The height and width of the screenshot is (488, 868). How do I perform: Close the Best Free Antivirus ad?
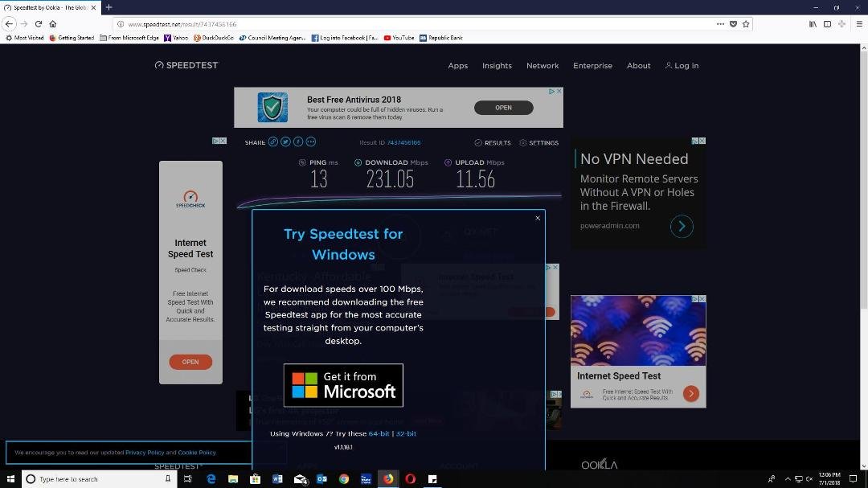pyautogui.click(x=559, y=92)
